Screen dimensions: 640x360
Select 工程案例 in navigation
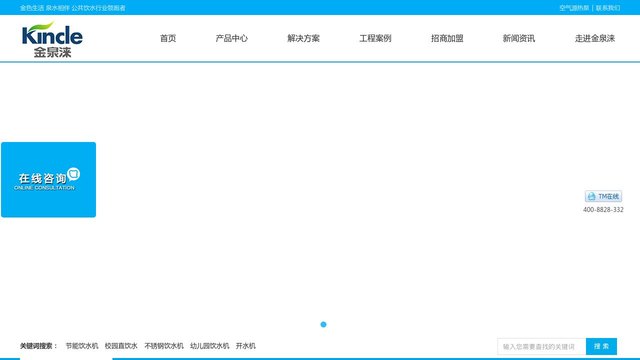[x=375, y=38]
